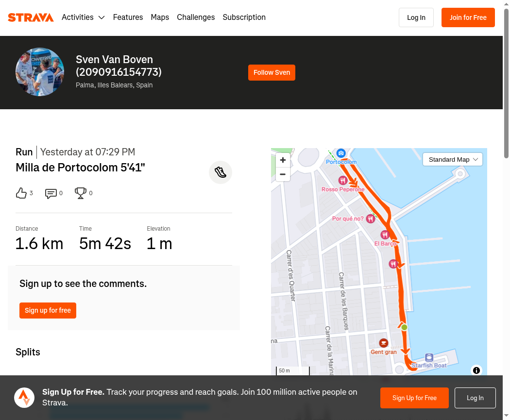The width and height of the screenshot is (510, 420).
Task: Click the Rosso Peperone restaurant marker
Action: (343, 180)
